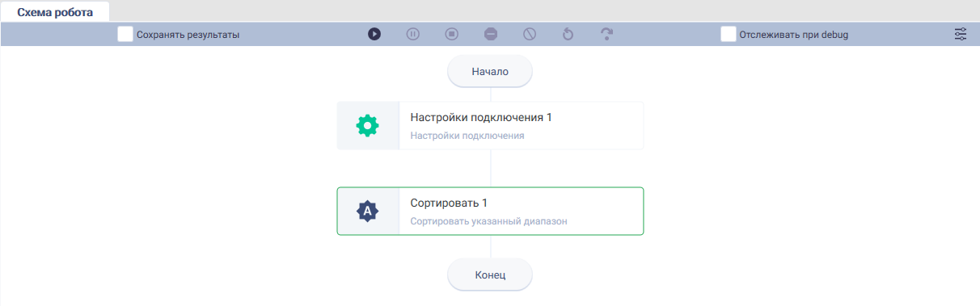Open the settings sliders icon
Screen dimensions: 980x306
pos(961,34)
